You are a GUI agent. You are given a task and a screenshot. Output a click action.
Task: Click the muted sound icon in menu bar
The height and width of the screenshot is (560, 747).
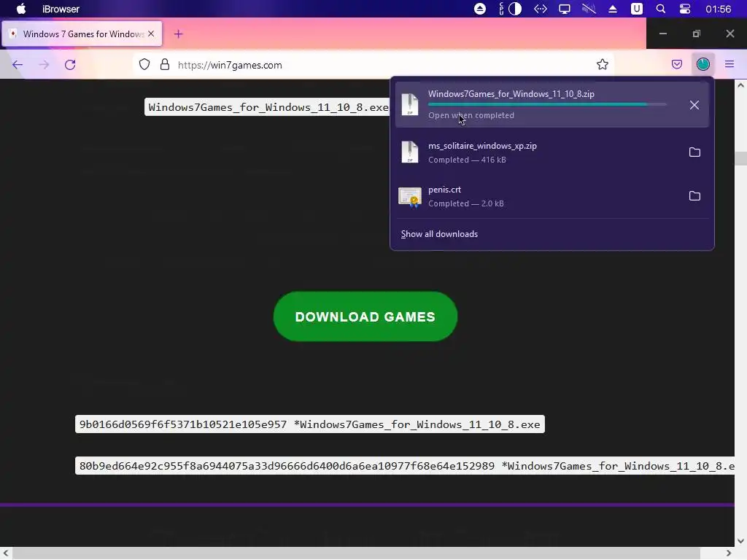click(x=589, y=9)
